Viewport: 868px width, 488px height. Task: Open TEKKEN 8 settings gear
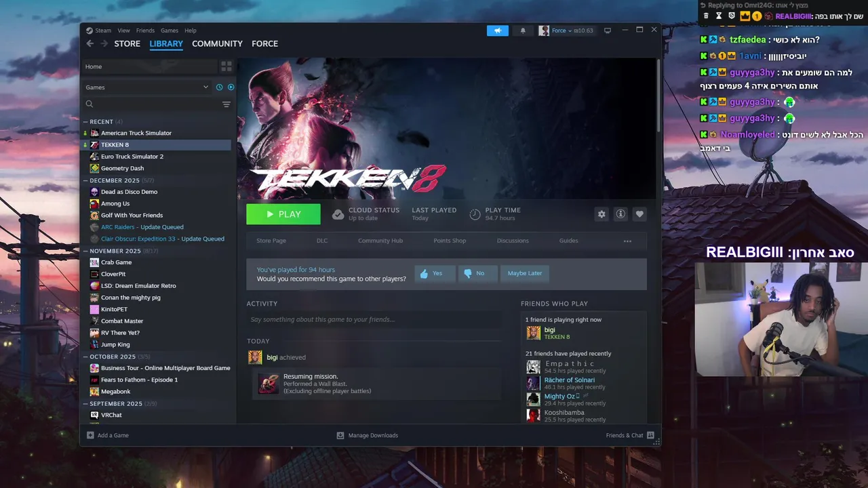coord(601,214)
